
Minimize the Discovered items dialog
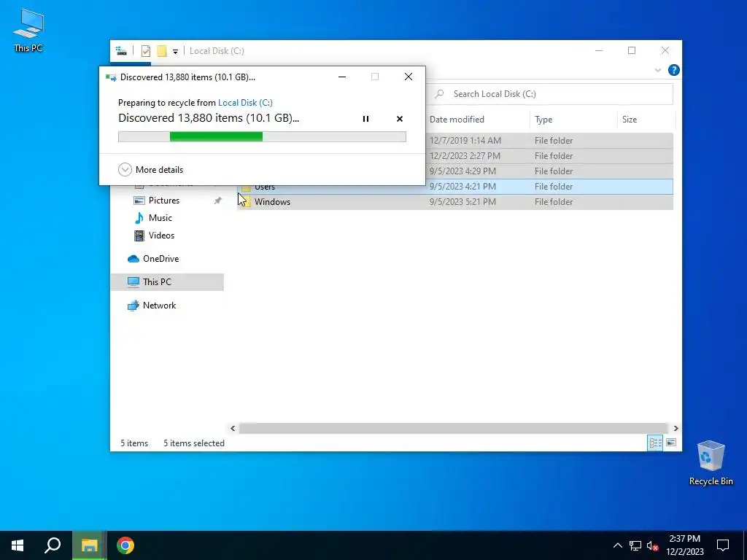click(x=341, y=77)
